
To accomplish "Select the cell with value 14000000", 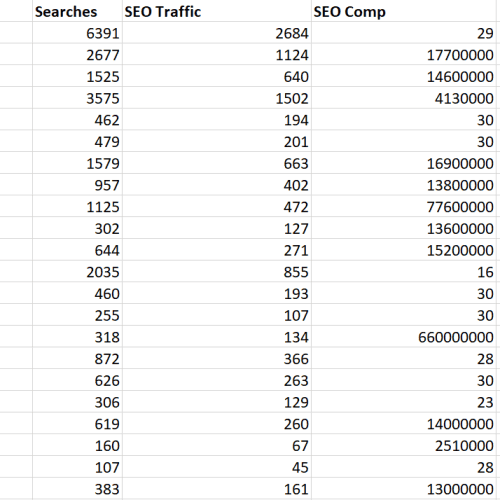I will [x=404, y=423].
